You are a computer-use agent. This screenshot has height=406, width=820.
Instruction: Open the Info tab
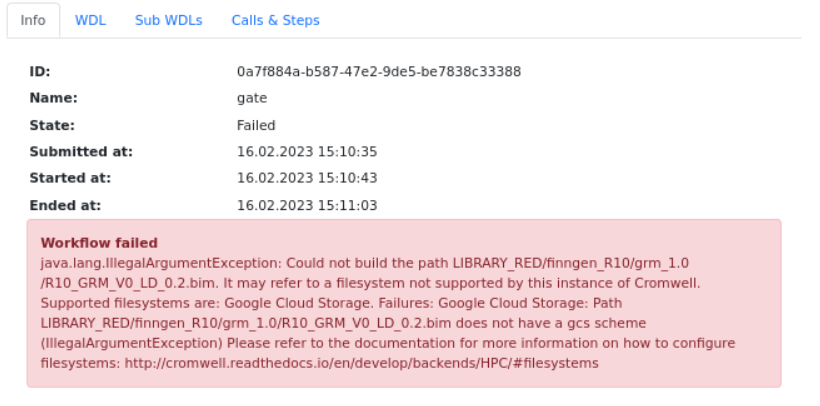pos(33,20)
